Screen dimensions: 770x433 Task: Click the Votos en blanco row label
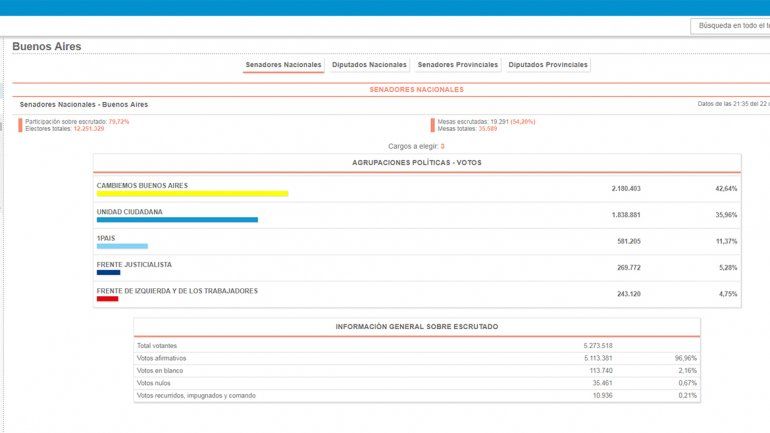[x=160, y=371]
